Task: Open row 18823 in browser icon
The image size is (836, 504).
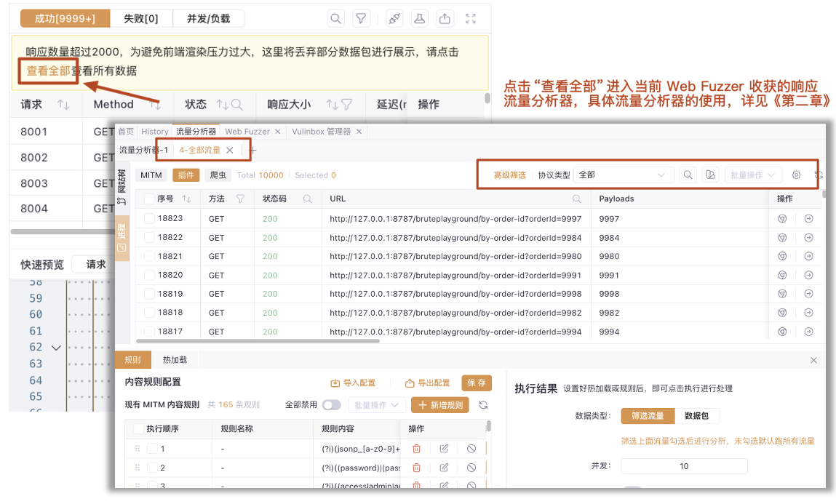Action: (782, 218)
